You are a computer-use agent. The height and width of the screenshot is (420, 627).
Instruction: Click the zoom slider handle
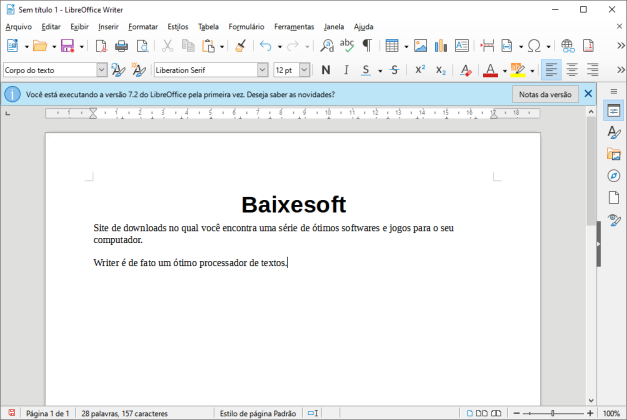[552, 413]
